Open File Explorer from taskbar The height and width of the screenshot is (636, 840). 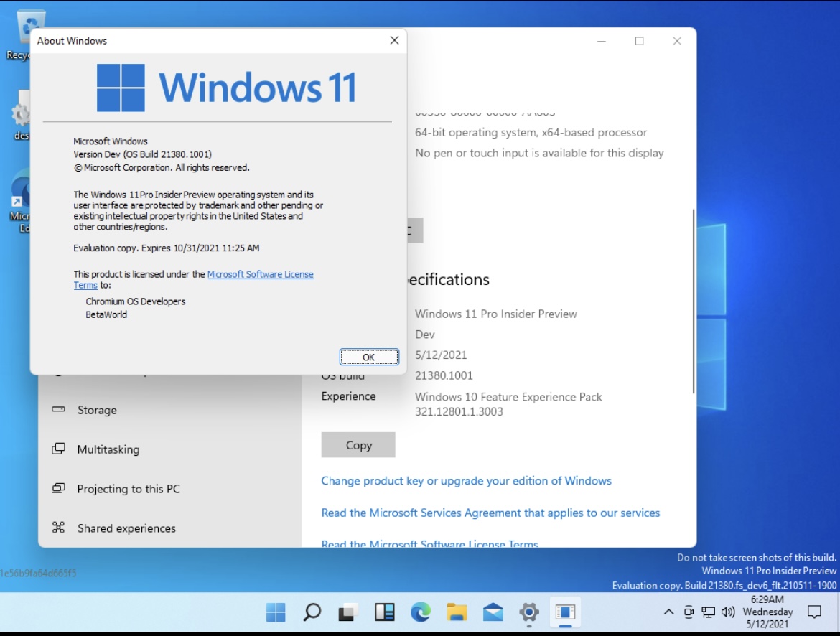point(457,612)
